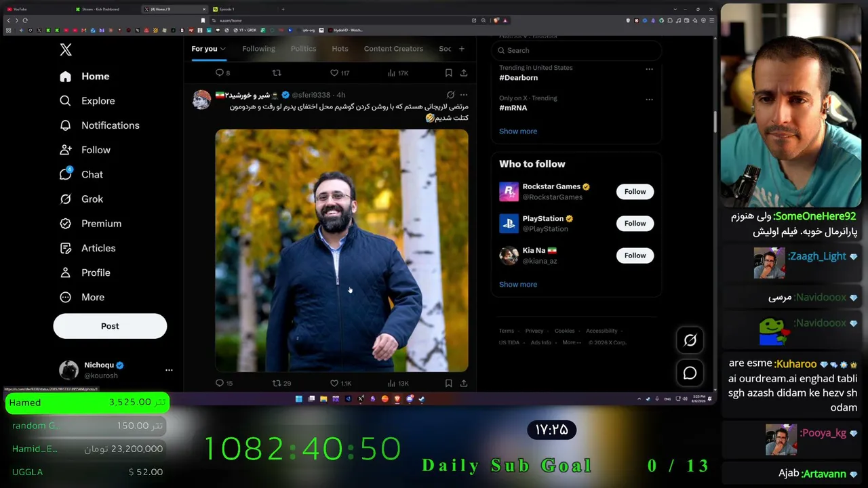Follow Kia Na
868x488 pixels.
point(635,256)
